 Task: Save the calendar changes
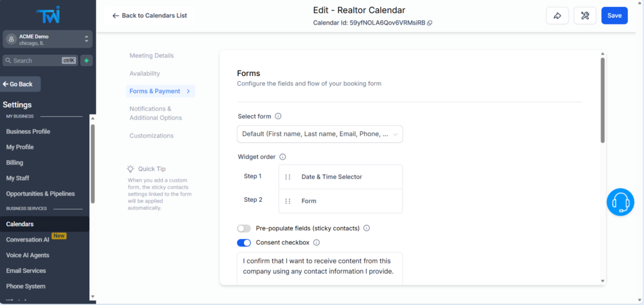point(614,16)
